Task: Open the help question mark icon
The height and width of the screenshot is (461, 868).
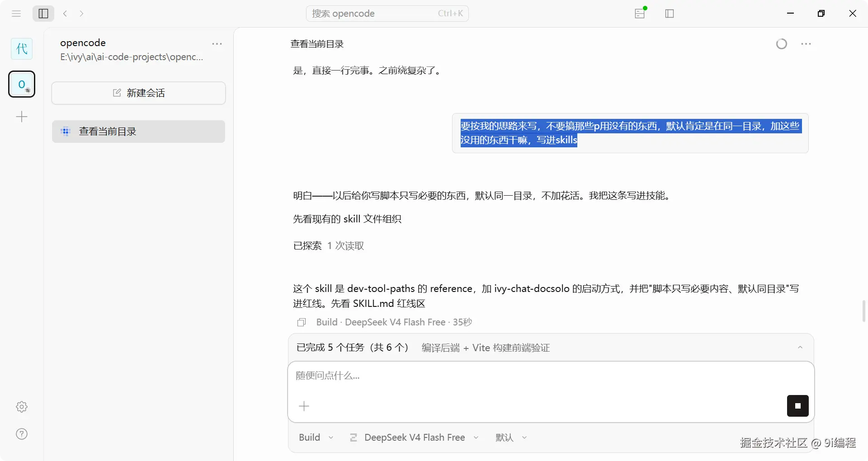Action: coord(22,434)
